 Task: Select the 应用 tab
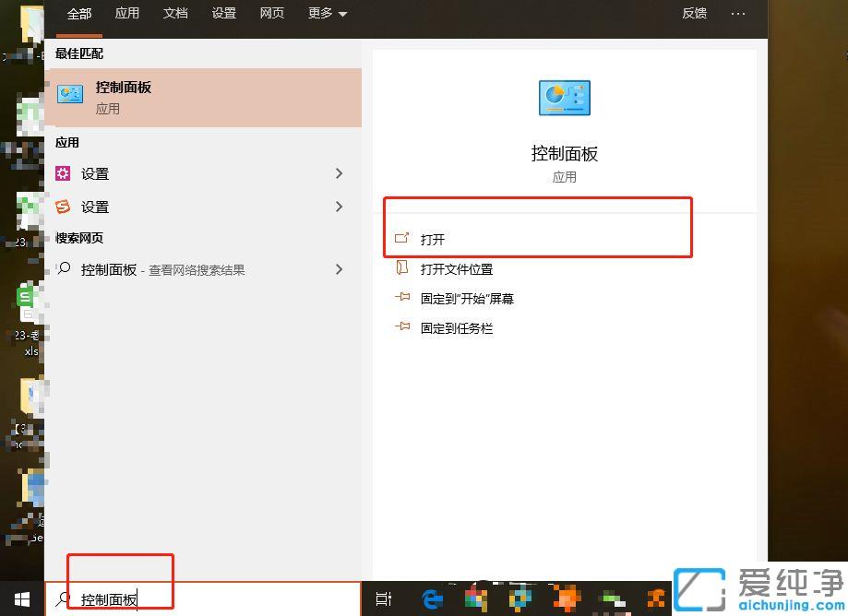[x=127, y=14]
